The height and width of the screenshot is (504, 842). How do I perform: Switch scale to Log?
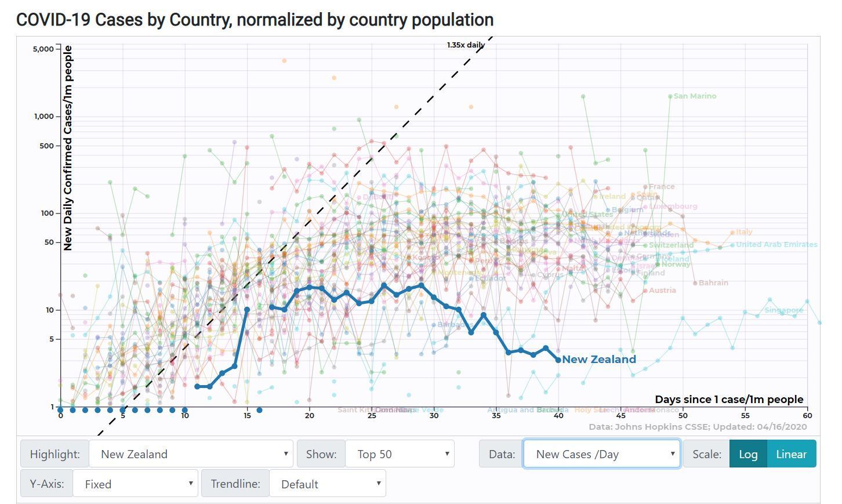[748, 454]
